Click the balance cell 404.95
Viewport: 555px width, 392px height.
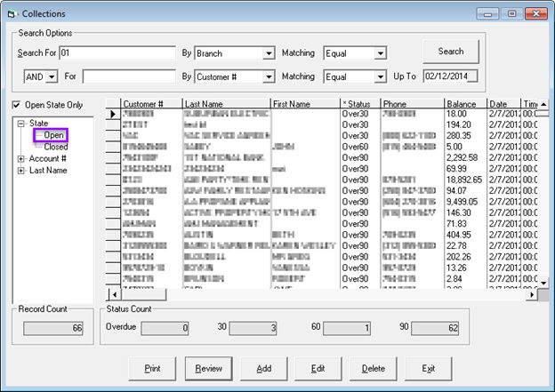[465, 236]
